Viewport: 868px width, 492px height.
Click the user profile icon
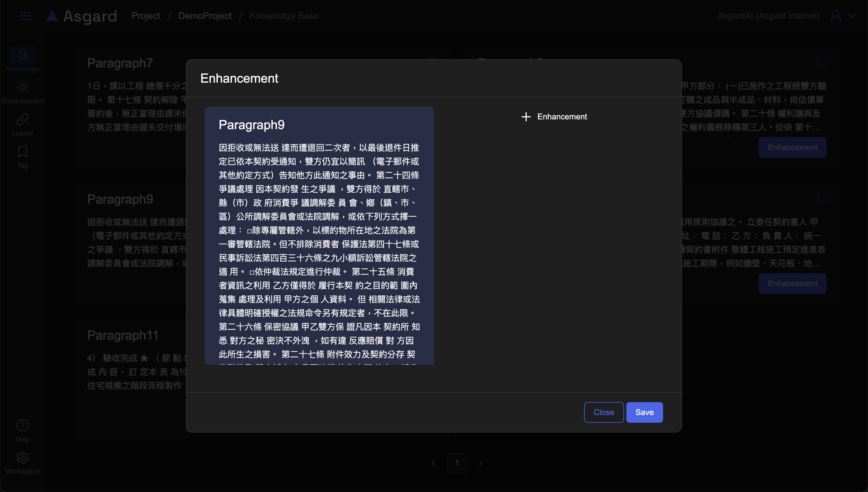pyautogui.click(x=836, y=16)
